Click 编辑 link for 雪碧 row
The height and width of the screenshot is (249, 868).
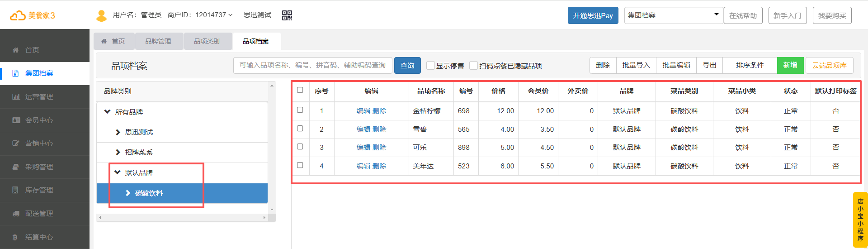click(x=363, y=129)
